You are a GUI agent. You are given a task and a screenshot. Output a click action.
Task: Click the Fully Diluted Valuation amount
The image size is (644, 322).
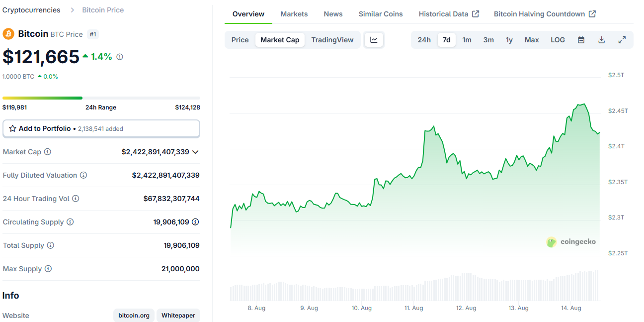click(165, 175)
